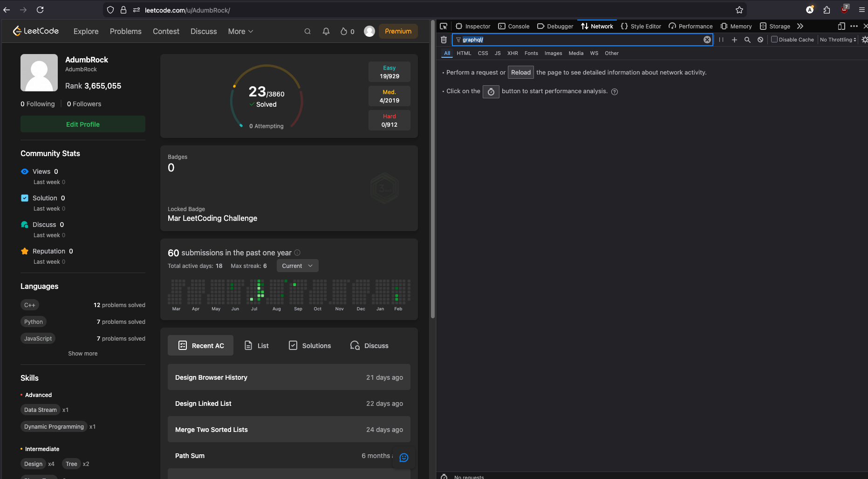Click the Premium button
The height and width of the screenshot is (479, 868).
pyautogui.click(x=398, y=31)
